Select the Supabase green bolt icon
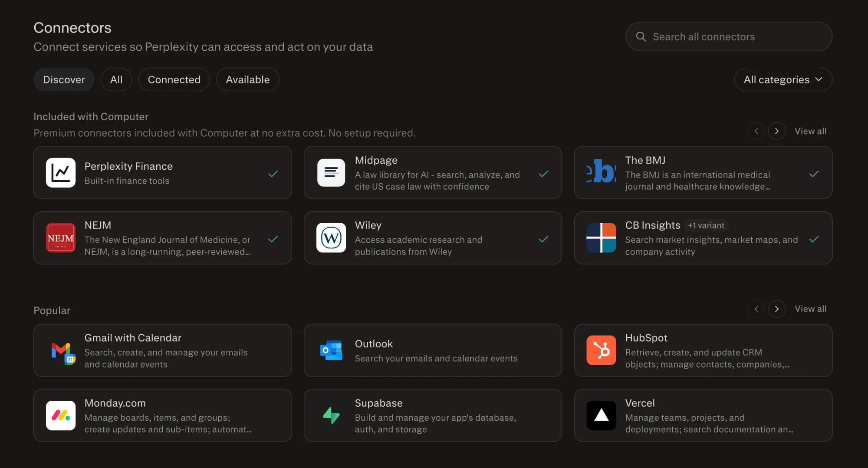 tap(331, 415)
